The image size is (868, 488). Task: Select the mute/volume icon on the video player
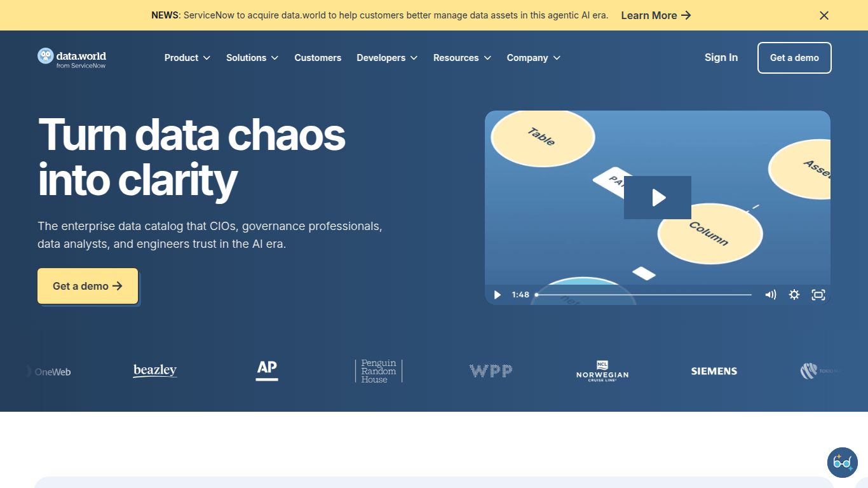point(771,294)
